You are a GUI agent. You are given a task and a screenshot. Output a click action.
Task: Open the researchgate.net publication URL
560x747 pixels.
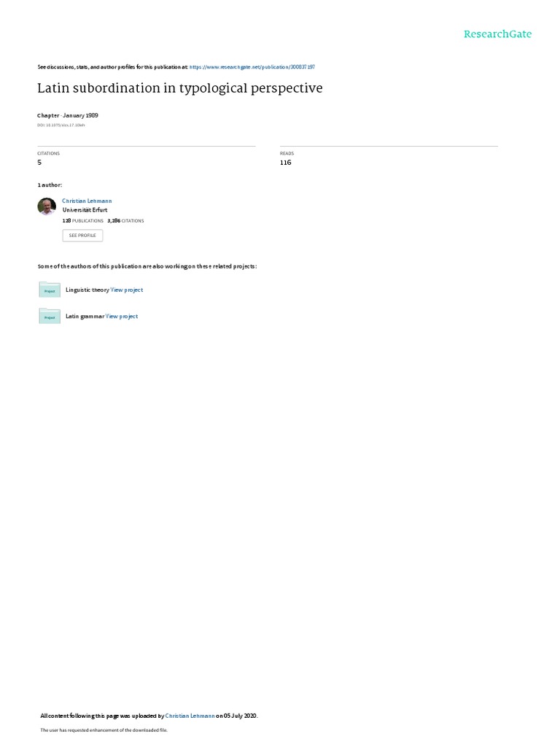(x=252, y=67)
